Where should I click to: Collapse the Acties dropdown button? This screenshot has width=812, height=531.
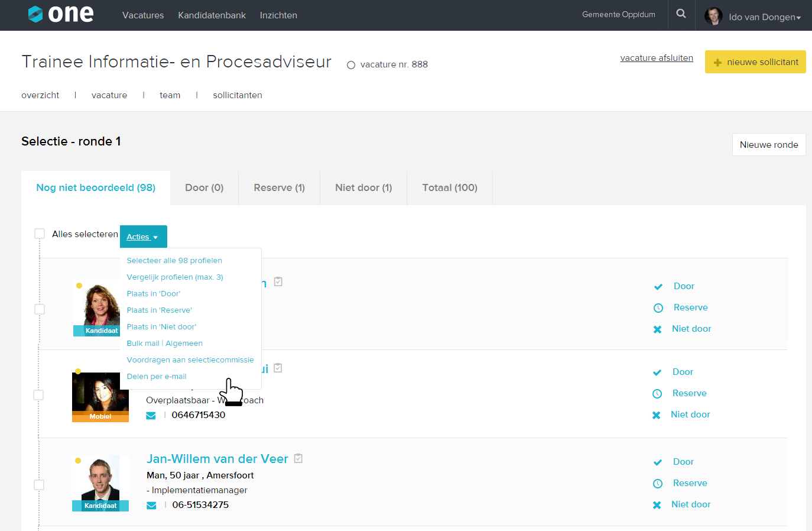143,237
